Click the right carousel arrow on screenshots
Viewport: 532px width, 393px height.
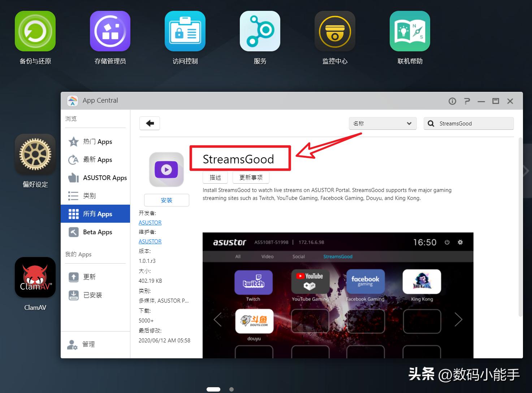pos(459,320)
